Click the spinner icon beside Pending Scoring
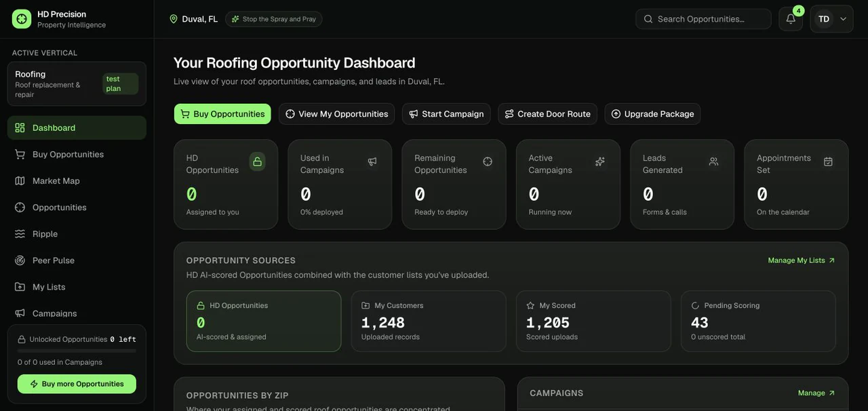The width and height of the screenshot is (868, 411). click(695, 306)
